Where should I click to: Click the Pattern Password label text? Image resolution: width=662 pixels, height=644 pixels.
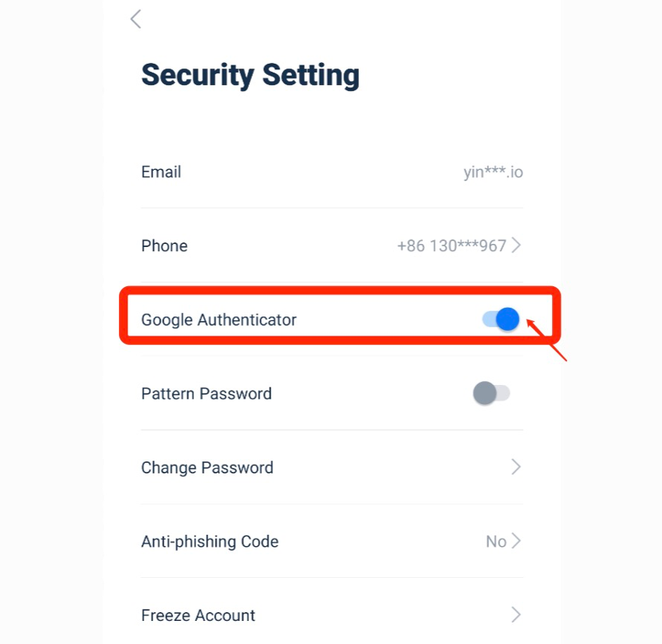pyautogui.click(x=207, y=394)
